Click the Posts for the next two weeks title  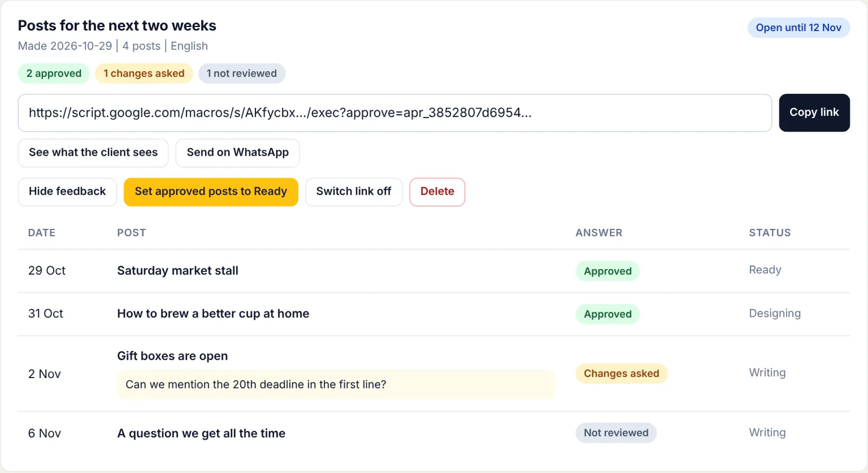[117, 25]
